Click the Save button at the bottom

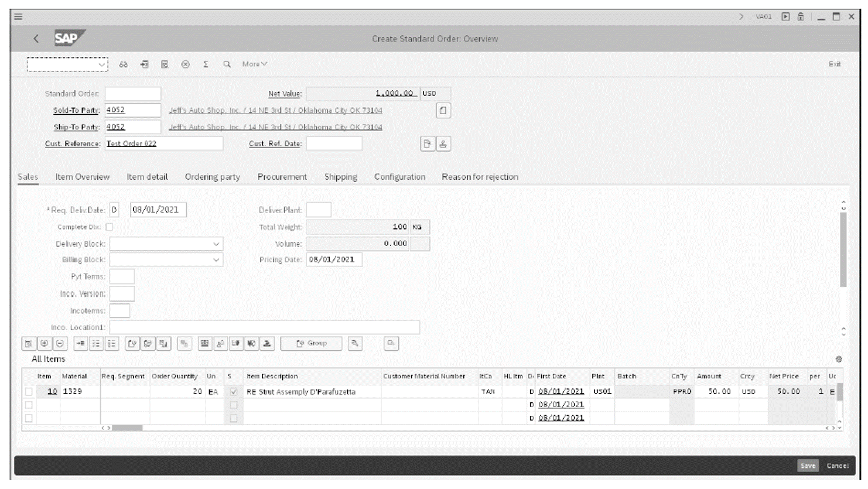[x=808, y=466]
